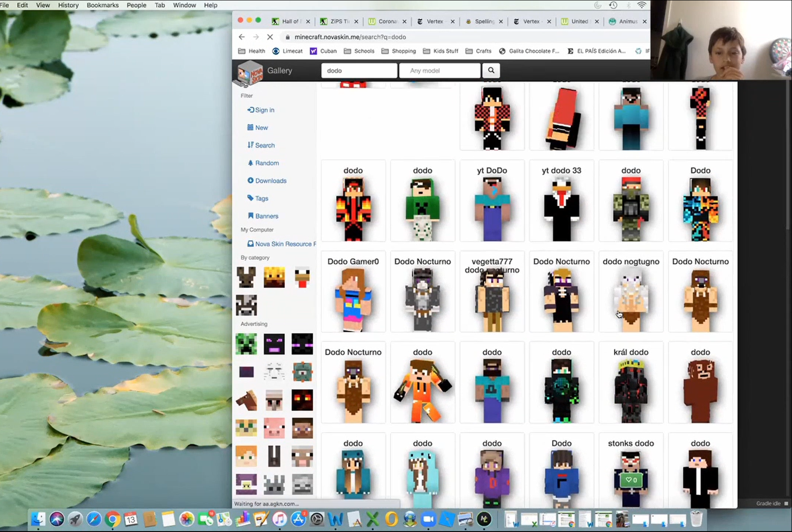This screenshot has width=792, height=532.
Task: Select the cow face category icon
Action: pos(246,305)
